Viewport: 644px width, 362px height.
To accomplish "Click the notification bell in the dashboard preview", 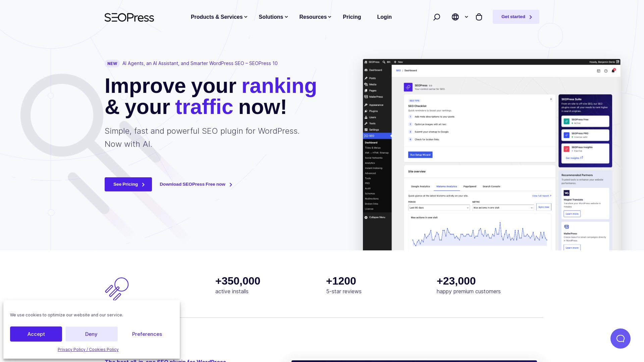I will 613,71.
